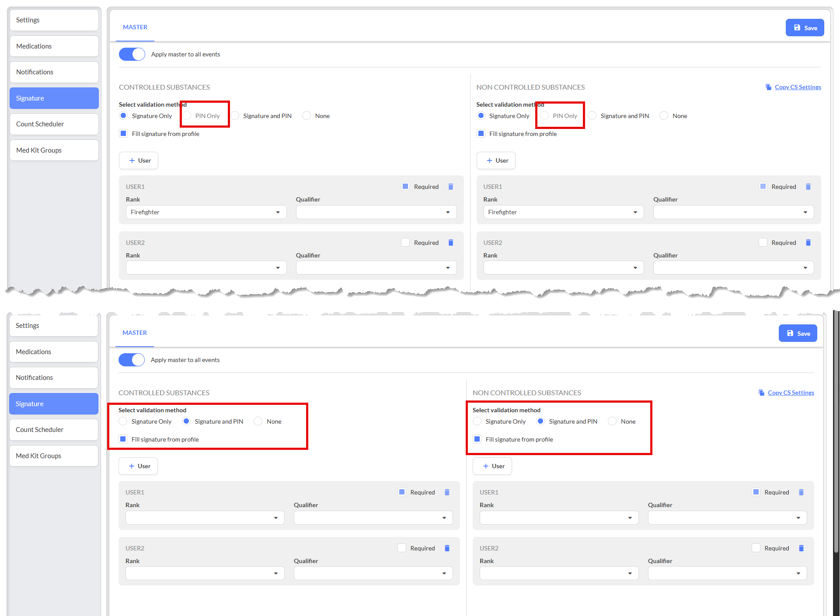Delete USER2 in upper Non Controlled Substances panel
This screenshot has height=616, width=840.
[808, 243]
